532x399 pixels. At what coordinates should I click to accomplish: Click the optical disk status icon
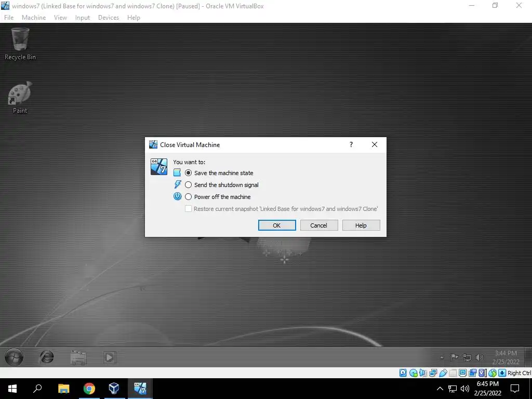(x=413, y=373)
